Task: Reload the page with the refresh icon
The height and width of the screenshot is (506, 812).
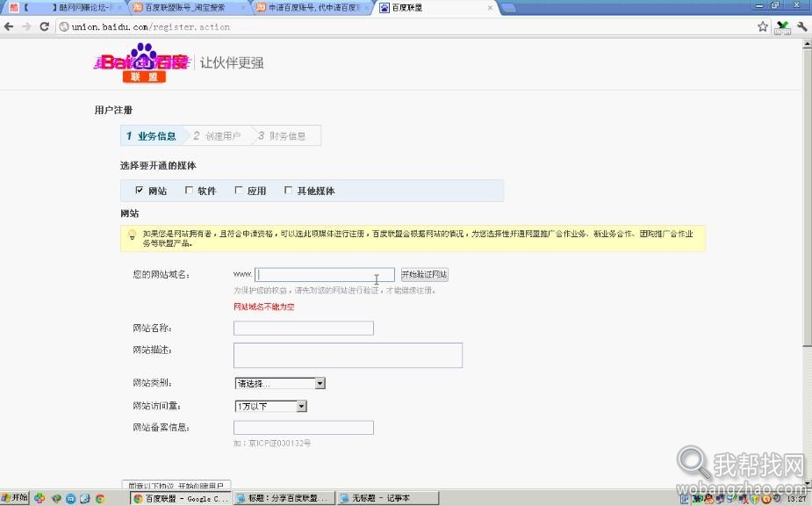Action: (45, 26)
